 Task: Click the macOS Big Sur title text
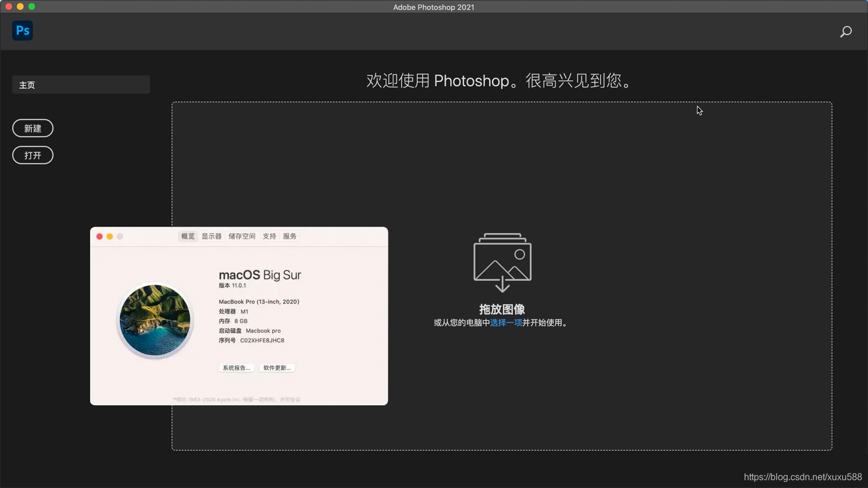coord(260,275)
